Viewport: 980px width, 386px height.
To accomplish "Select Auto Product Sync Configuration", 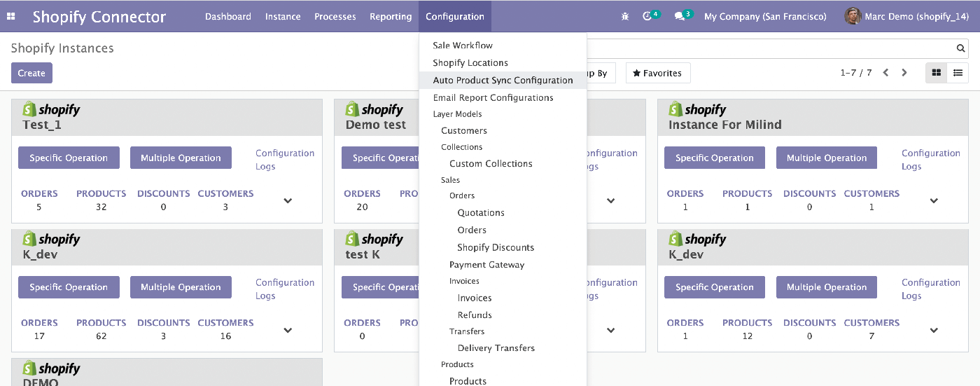I will [503, 80].
